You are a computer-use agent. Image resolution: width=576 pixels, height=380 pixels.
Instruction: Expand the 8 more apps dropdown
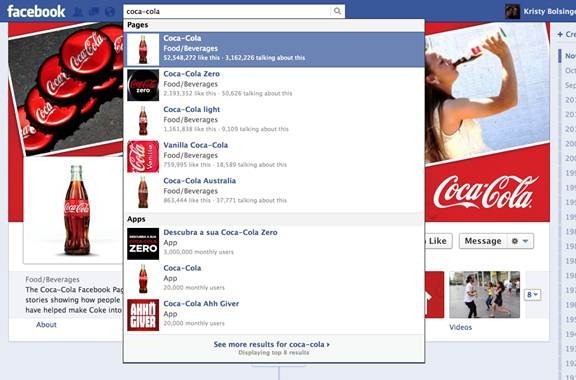(533, 294)
